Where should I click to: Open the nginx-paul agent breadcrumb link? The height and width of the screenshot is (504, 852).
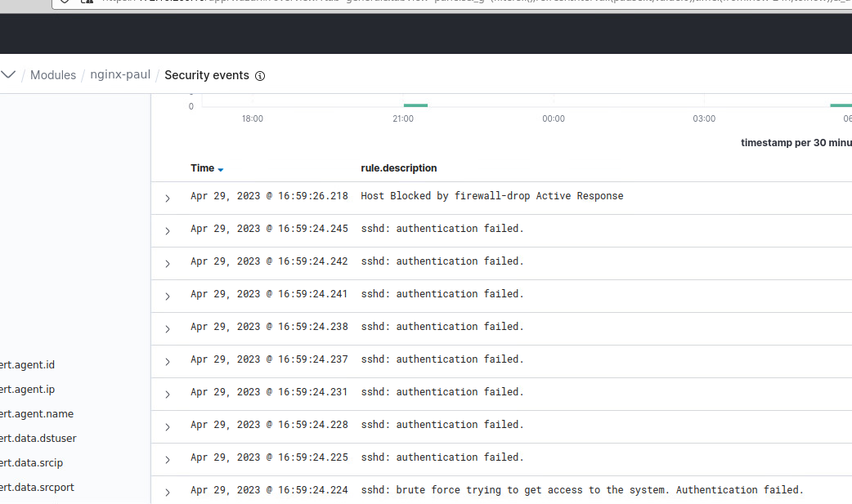pyautogui.click(x=120, y=74)
